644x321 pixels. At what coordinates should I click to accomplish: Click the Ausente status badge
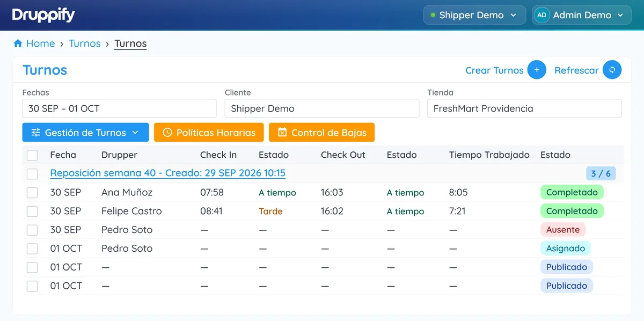(563, 230)
